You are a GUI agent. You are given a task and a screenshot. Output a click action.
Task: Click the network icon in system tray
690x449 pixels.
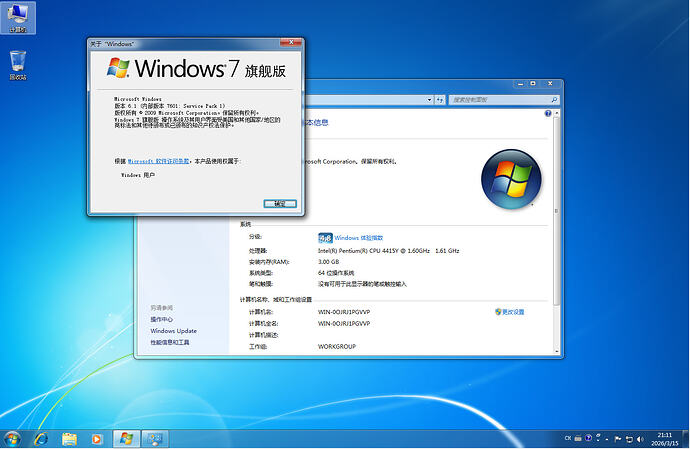click(629, 439)
